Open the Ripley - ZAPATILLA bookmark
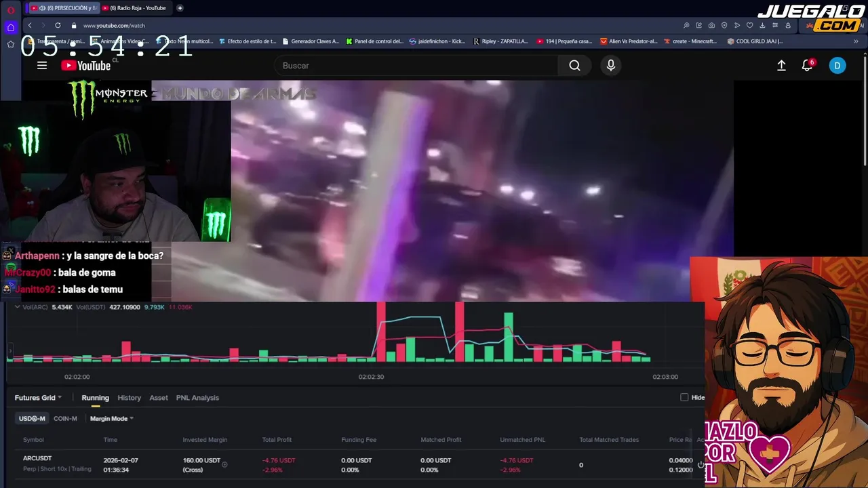The height and width of the screenshot is (488, 868). (x=500, y=41)
